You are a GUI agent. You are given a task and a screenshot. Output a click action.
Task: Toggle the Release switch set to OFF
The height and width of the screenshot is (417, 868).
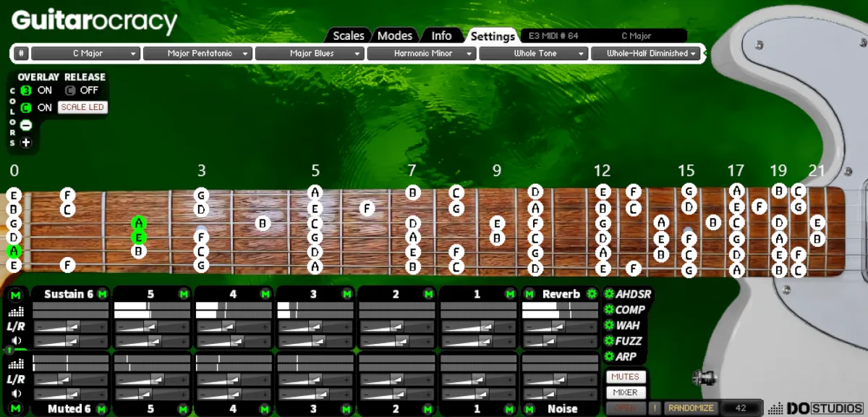[70, 90]
